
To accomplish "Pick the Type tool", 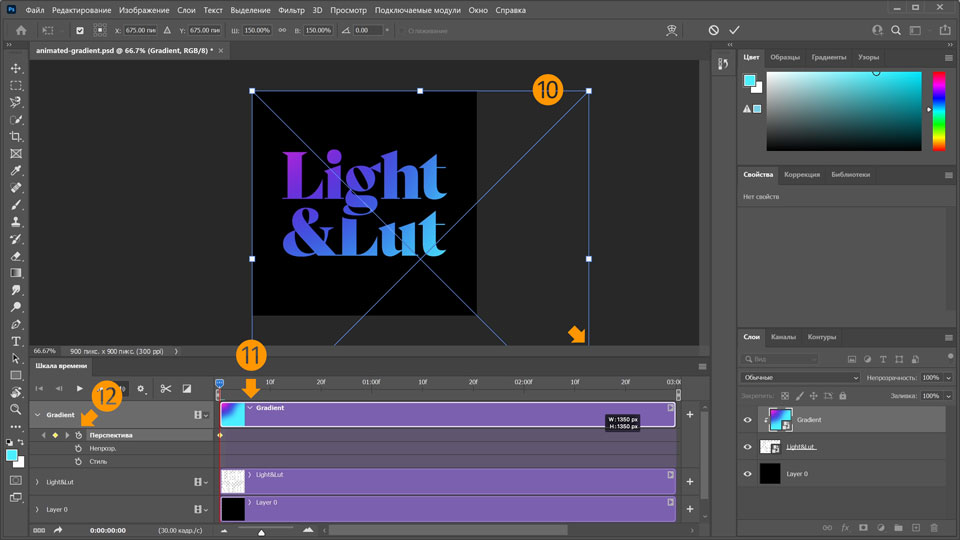I will (16, 341).
